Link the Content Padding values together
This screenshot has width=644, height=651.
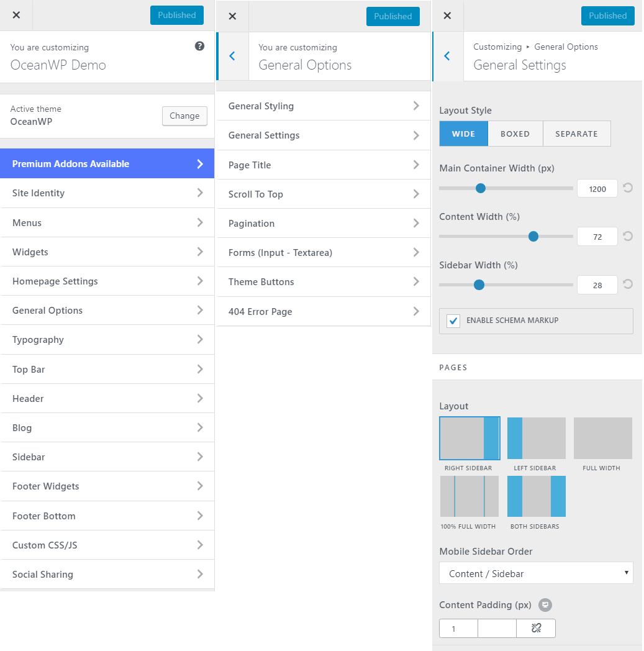point(535,628)
